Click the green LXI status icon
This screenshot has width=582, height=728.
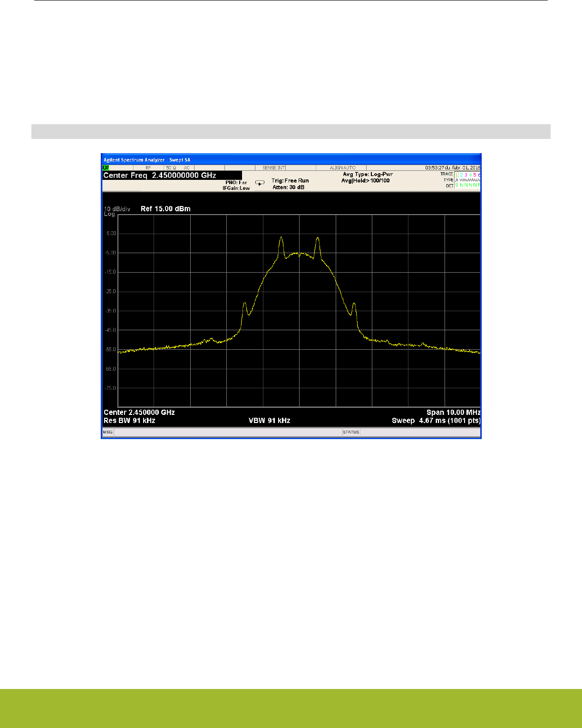point(106,168)
